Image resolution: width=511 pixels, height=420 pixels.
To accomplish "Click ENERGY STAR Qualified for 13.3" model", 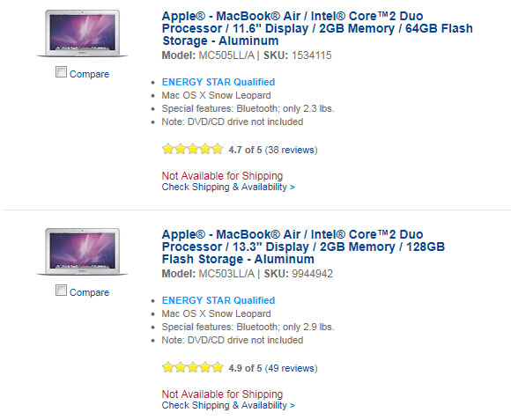I will click(x=218, y=300).
